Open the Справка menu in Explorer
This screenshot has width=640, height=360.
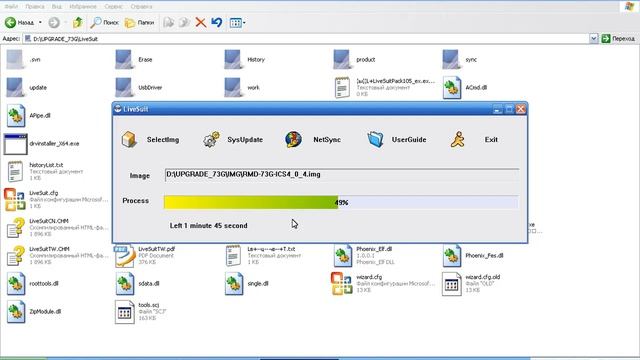click(141, 7)
